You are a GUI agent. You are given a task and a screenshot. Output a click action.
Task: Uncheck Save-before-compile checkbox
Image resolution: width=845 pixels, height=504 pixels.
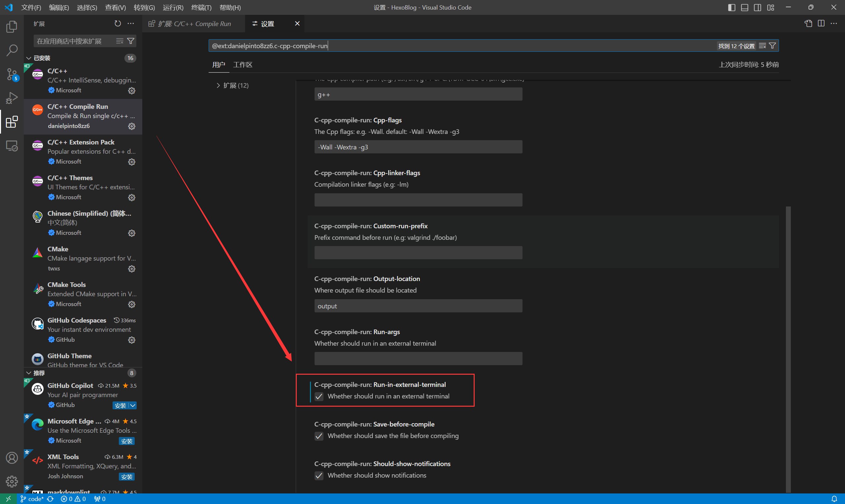coord(319,436)
